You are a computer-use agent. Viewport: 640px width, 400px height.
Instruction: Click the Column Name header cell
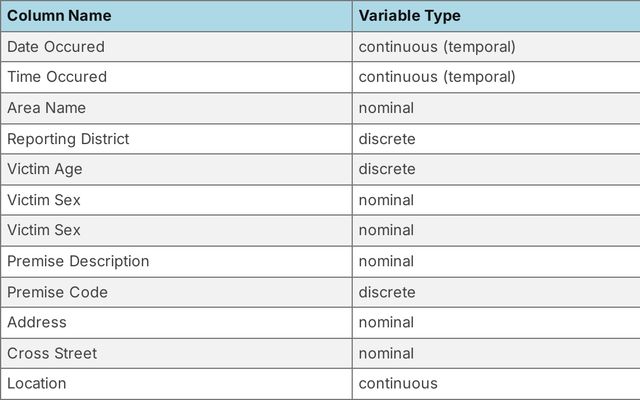59,16
